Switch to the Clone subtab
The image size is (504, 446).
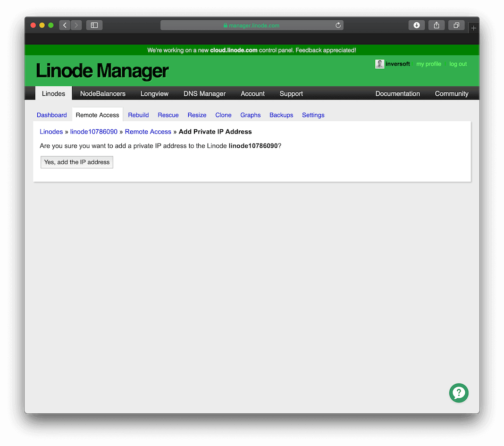pyautogui.click(x=223, y=115)
